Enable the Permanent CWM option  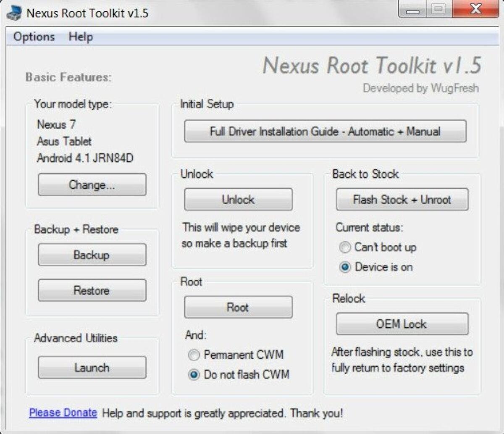click(x=194, y=355)
